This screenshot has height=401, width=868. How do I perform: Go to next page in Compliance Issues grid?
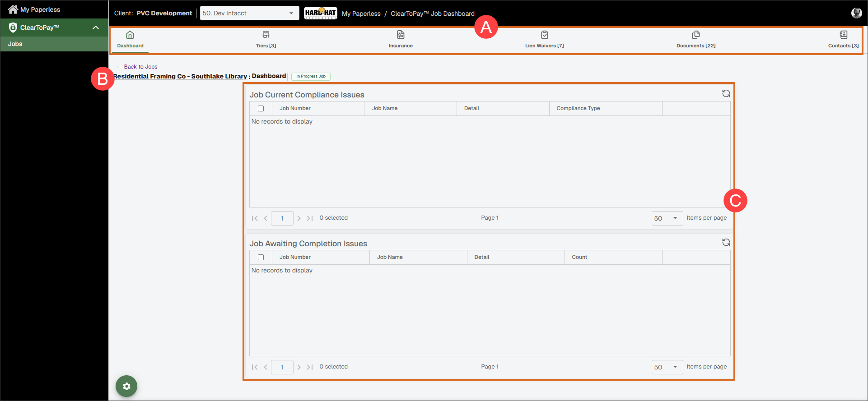coord(299,218)
